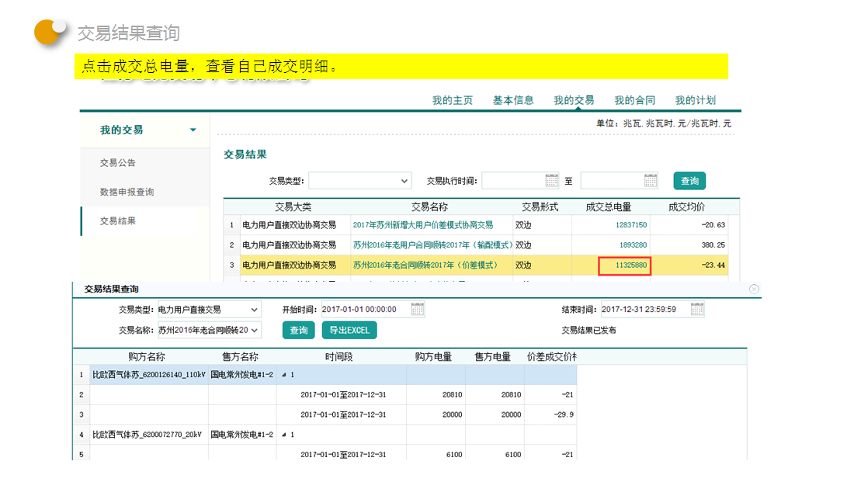Select 我的计划 in the top navigation
The image size is (868, 482).
pyautogui.click(x=695, y=100)
